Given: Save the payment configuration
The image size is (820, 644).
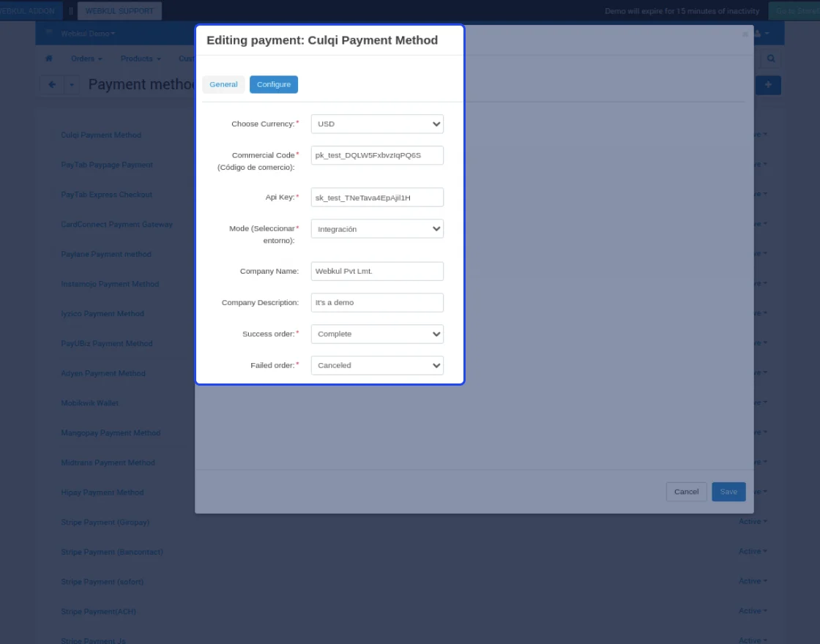Looking at the screenshot, I should tap(728, 491).
